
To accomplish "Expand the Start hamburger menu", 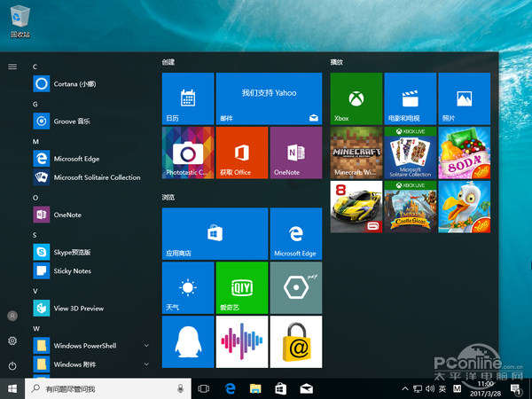I will [12, 66].
